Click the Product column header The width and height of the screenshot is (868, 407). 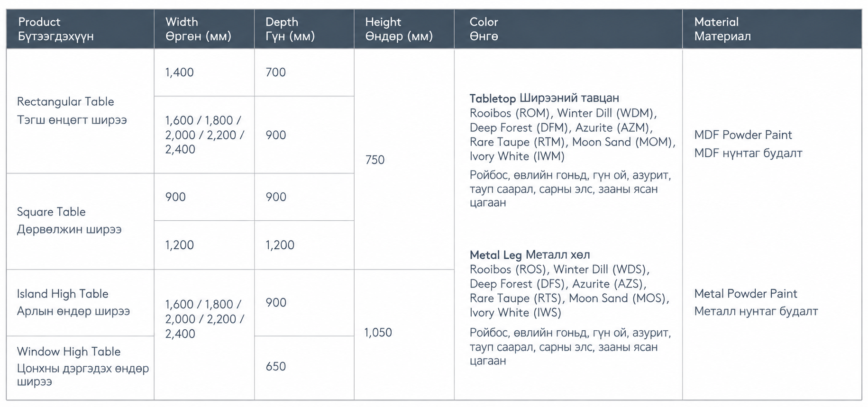pos(80,29)
